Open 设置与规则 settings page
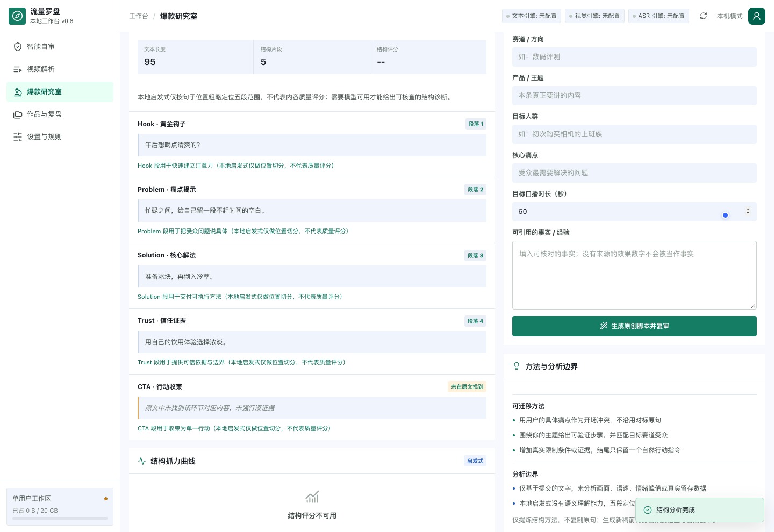 pos(60,137)
